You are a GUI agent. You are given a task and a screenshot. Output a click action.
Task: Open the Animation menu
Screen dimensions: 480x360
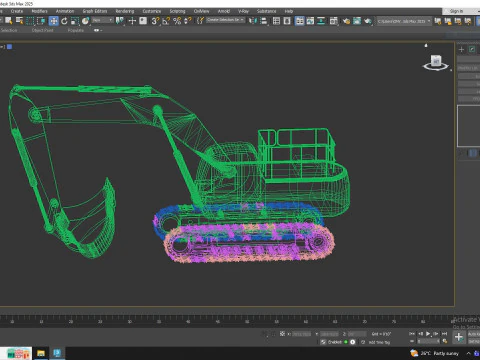click(x=65, y=11)
